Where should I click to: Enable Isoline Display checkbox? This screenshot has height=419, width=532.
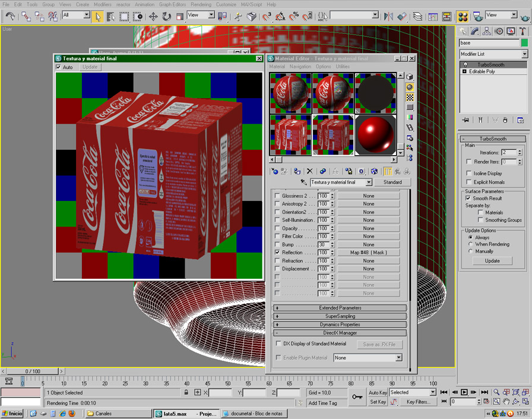click(469, 173)
